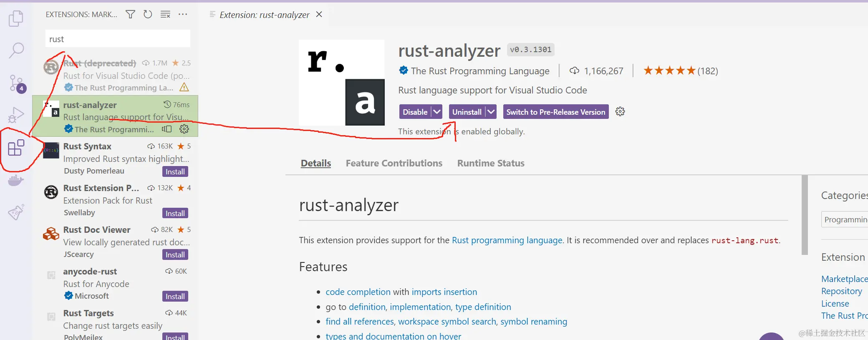Close the Extension: rust-analyzer tab
The height and width of the screenshot is (340, 868).
coord(319,15)
